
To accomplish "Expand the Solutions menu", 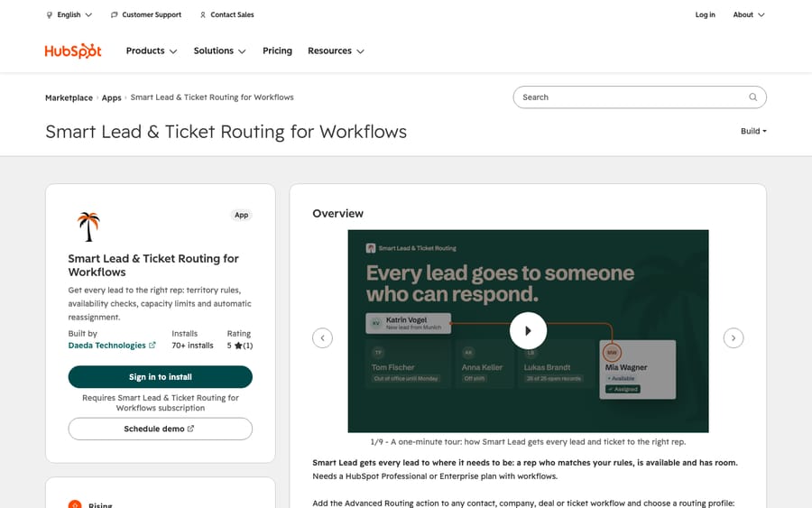I will (219, 51).
